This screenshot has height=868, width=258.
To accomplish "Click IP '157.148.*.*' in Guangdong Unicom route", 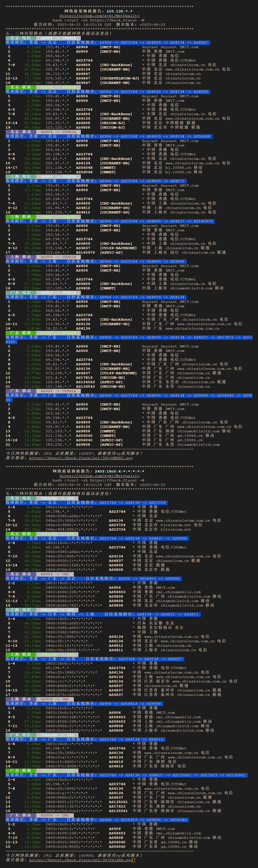I will point(59,387).
